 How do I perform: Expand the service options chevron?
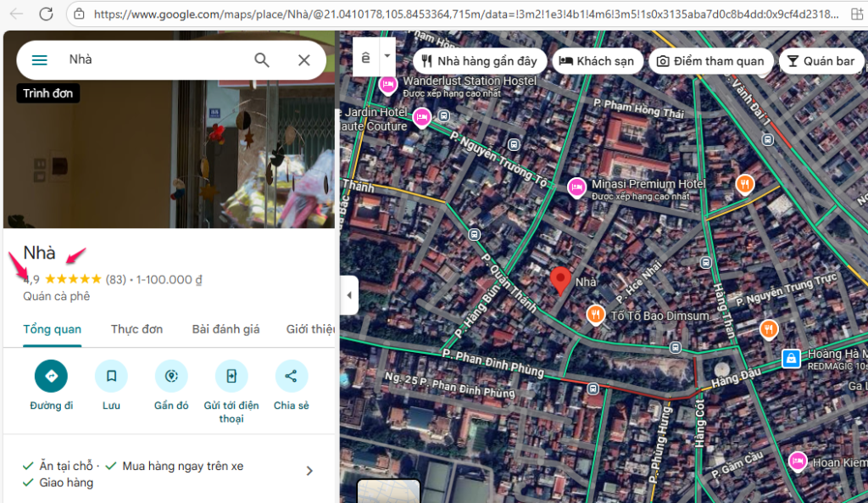(309, 471)
